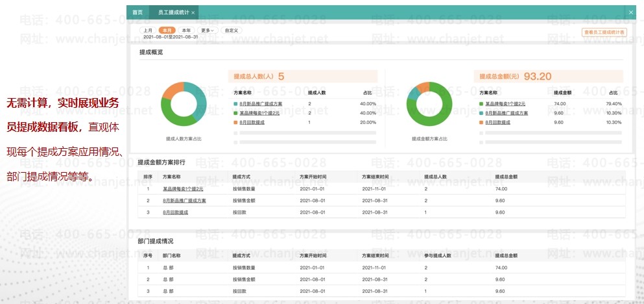Switch to the 首页 tab

click(137, 12)
